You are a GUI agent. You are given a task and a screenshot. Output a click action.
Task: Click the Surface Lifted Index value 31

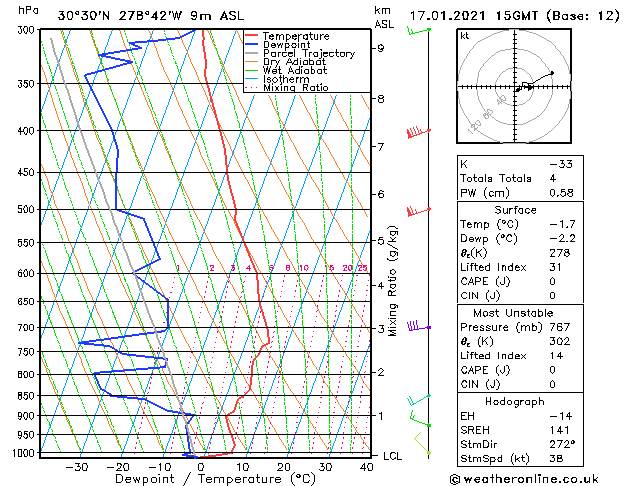click(555, 267)
